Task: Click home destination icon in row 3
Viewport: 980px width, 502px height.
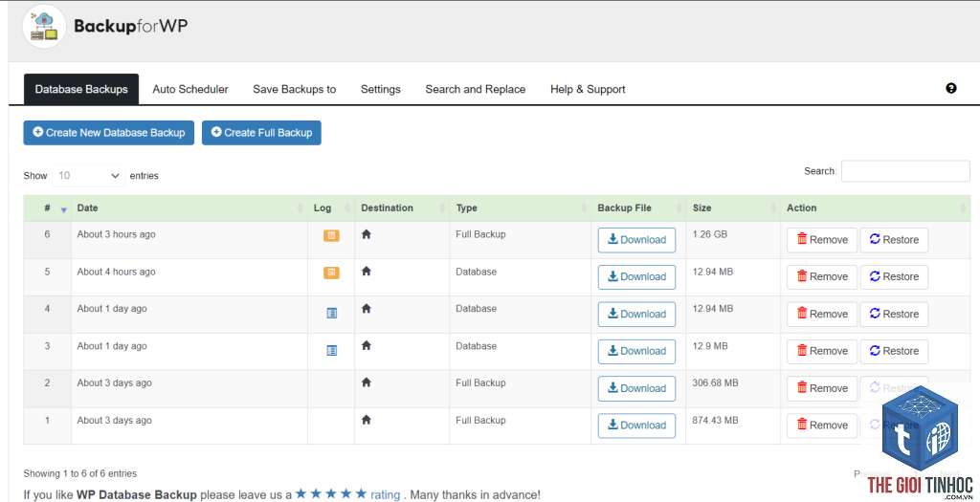Action: tap(367, 345)
